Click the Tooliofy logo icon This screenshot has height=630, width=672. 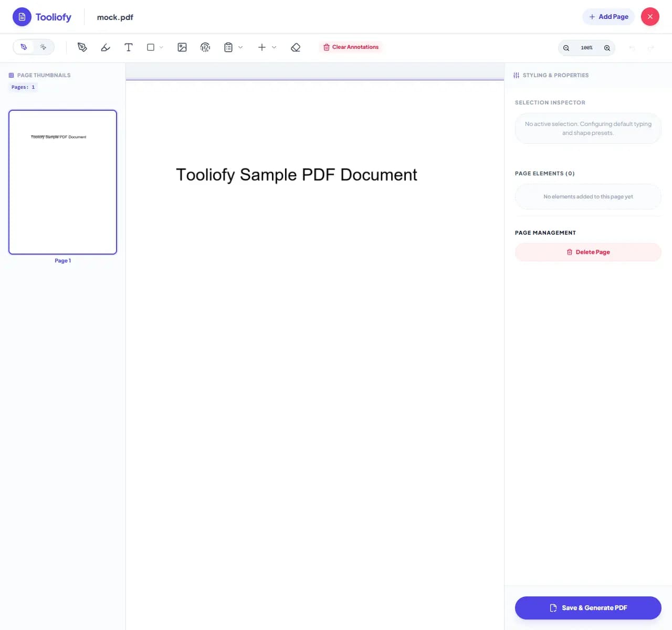22,17
